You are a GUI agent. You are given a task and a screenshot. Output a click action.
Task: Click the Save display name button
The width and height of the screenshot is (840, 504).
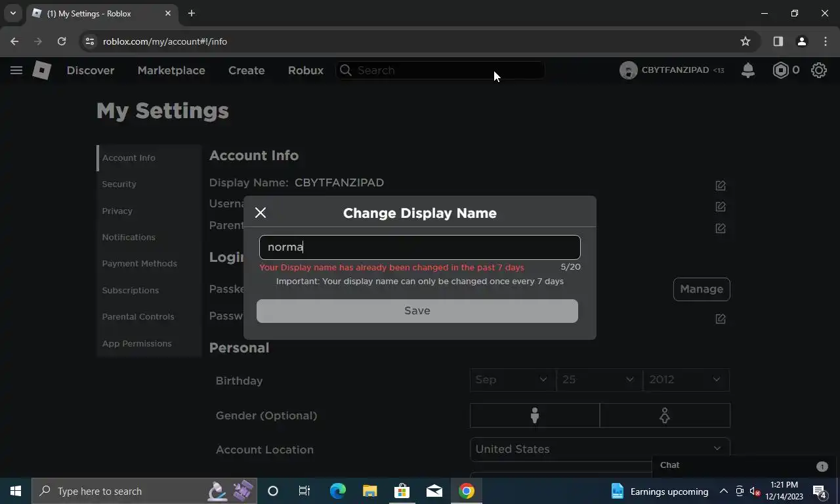click(x=417, y=311)
